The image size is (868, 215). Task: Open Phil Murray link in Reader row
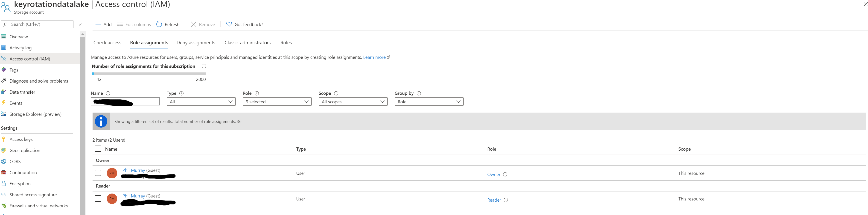(x=134, y=196)
